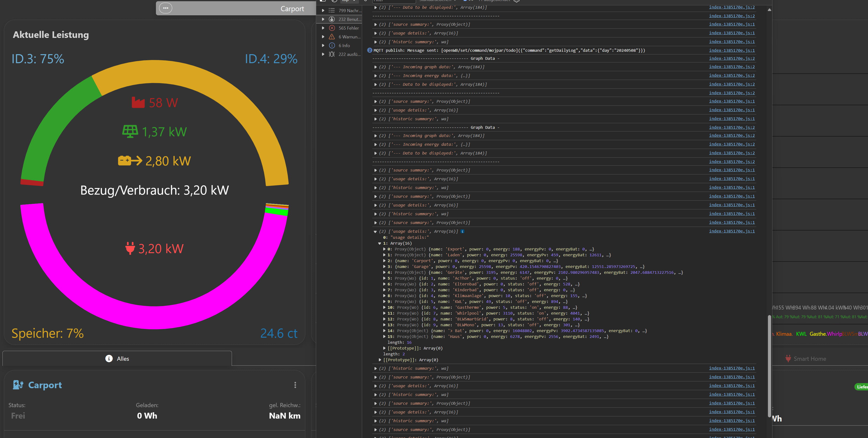Expand the Whirlpool object at index 11

tap(384, 313)
